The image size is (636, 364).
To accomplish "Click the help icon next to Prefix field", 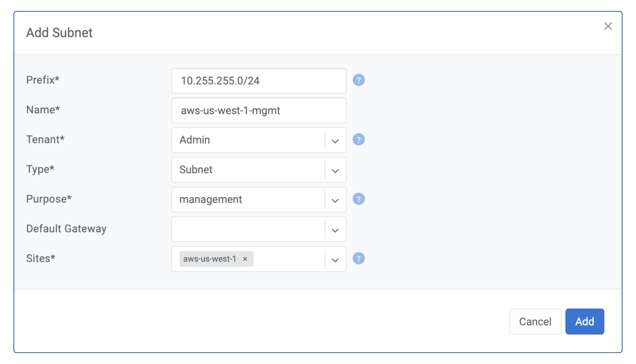I will pyautogui.click(x=359, y=80).
